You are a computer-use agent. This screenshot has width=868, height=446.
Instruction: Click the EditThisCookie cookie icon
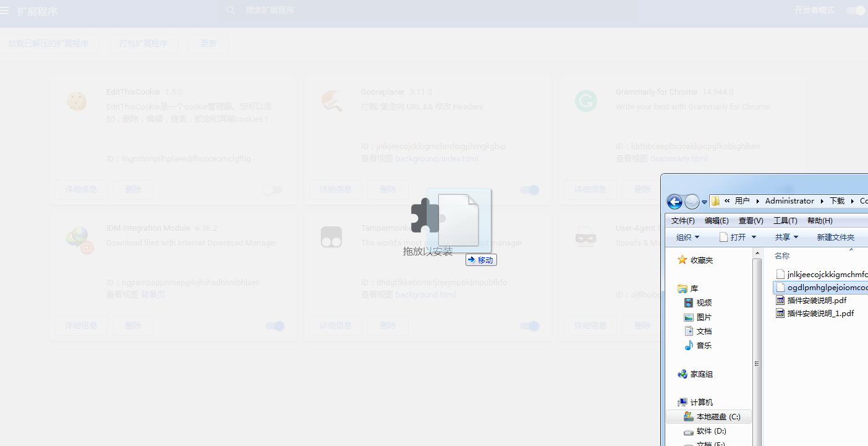pyautogui.click(x=77, y=101)
